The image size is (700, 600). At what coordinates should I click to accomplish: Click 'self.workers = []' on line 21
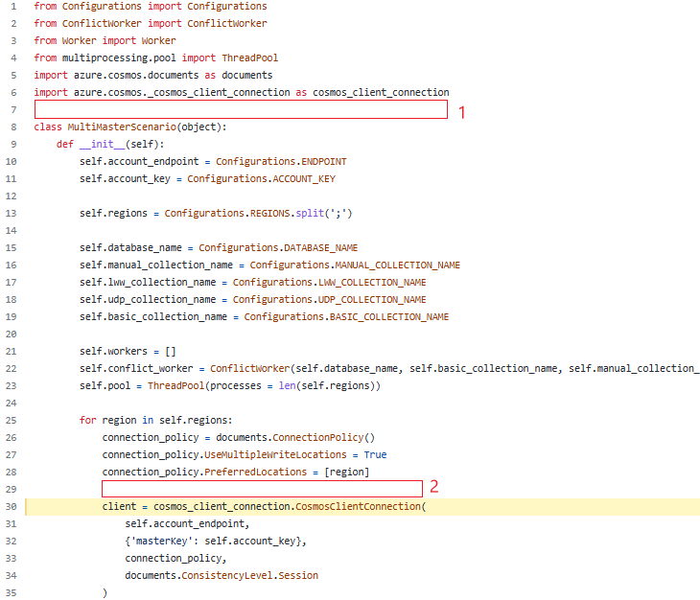tap(128, 352)
